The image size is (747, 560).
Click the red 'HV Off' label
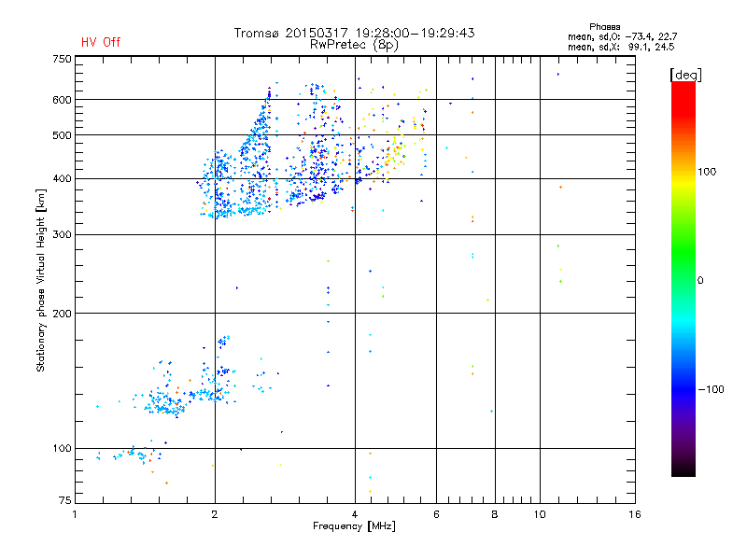coord(101,42)
